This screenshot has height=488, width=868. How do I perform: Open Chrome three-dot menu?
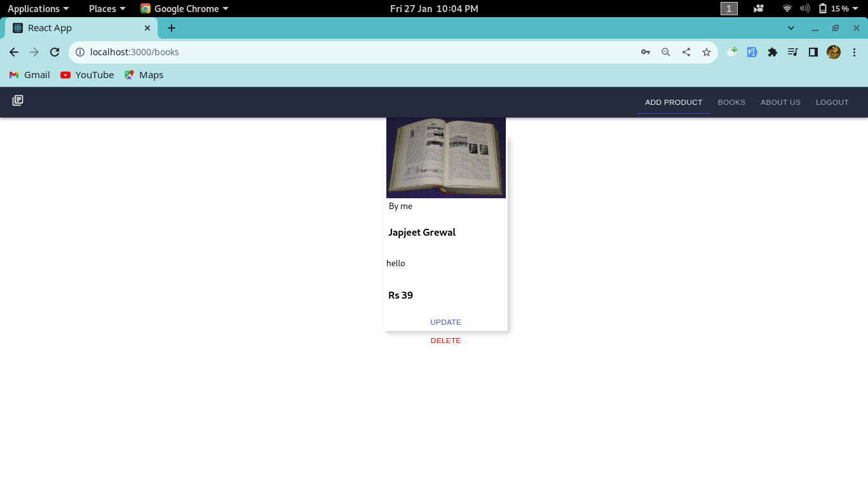click(x=854, y=52)
